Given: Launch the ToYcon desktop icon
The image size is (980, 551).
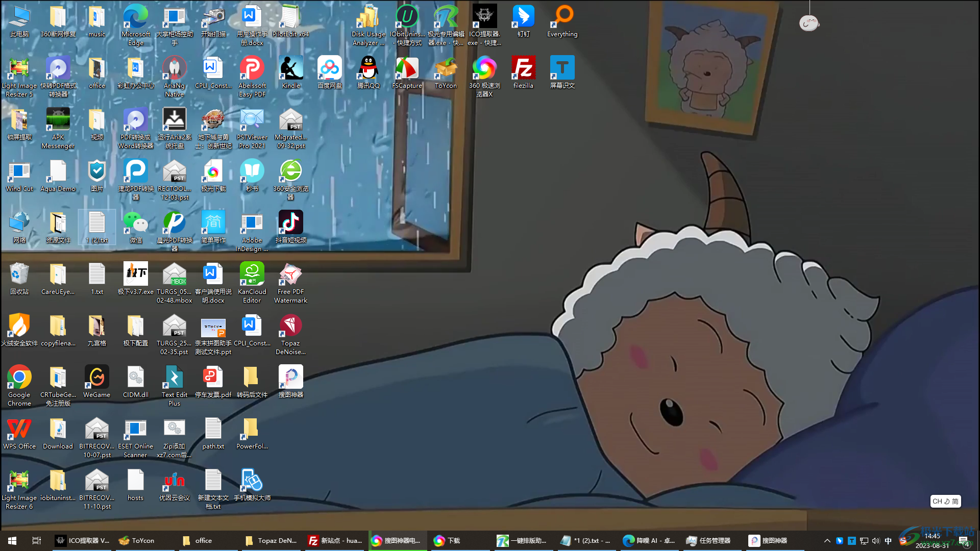Looking at the screenshot, I should [x=446, y=72].
